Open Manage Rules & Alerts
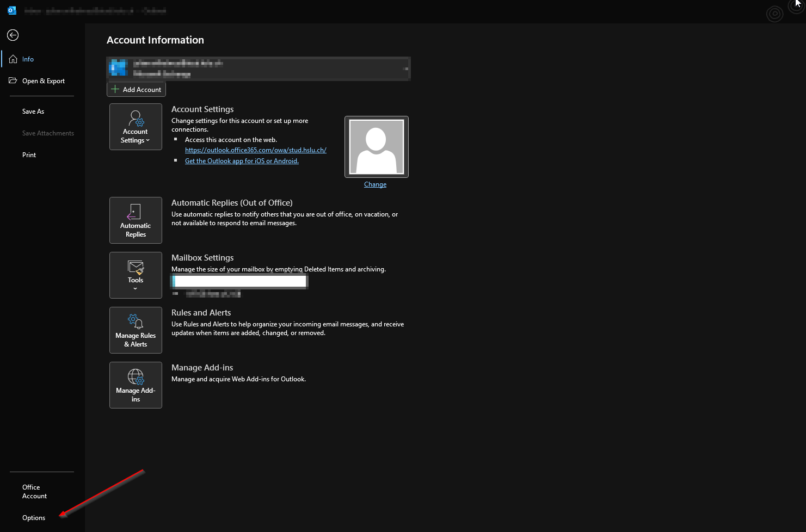806x532 pixels. tap(136, 330)
